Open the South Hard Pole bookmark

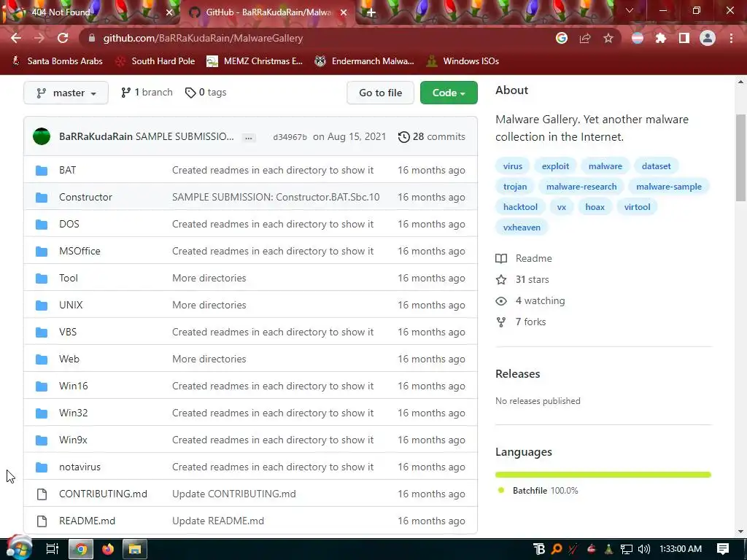(156, 61)
